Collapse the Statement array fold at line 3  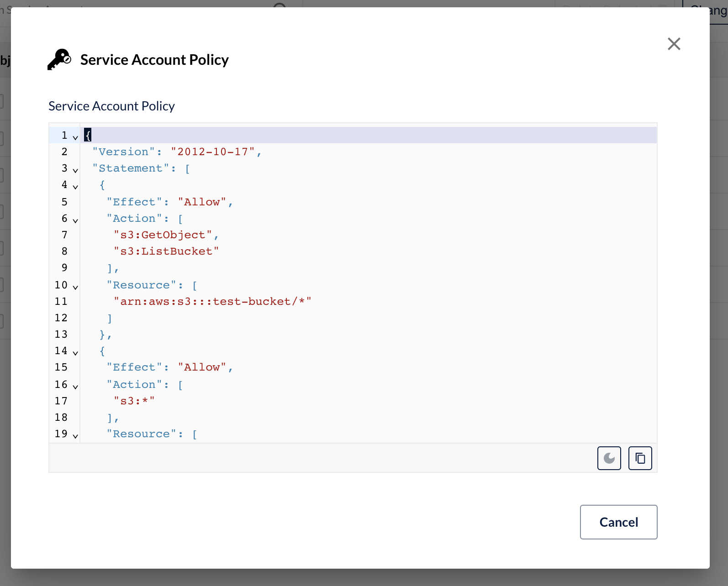pos(75,170)
